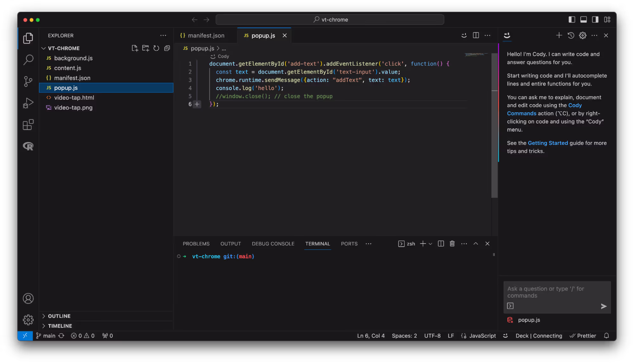Image resolution: width=634 pixels, height=364 pixels.
Task: Open Explorer views and more actions menu
Action: 163,36
